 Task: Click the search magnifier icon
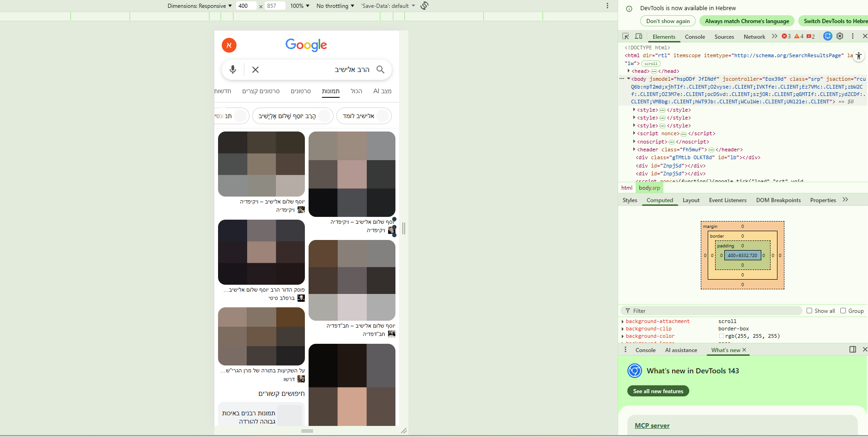click(381, 69)
